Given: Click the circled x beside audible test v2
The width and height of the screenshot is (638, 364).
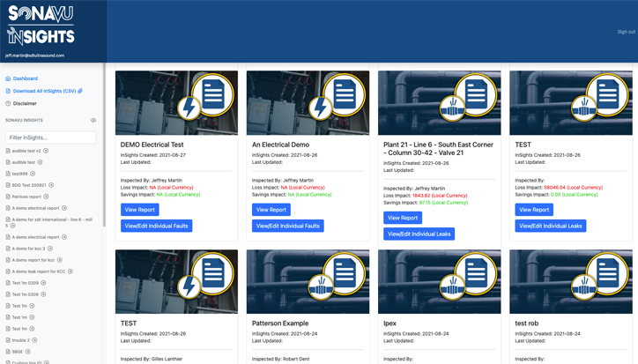Looking at the screenshot, I should coord(46,151).
